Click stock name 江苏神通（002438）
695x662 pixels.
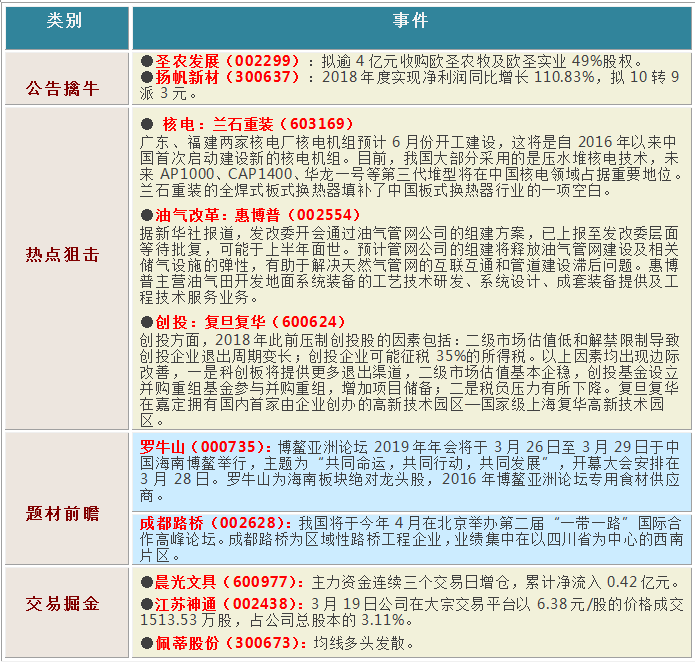230,604
